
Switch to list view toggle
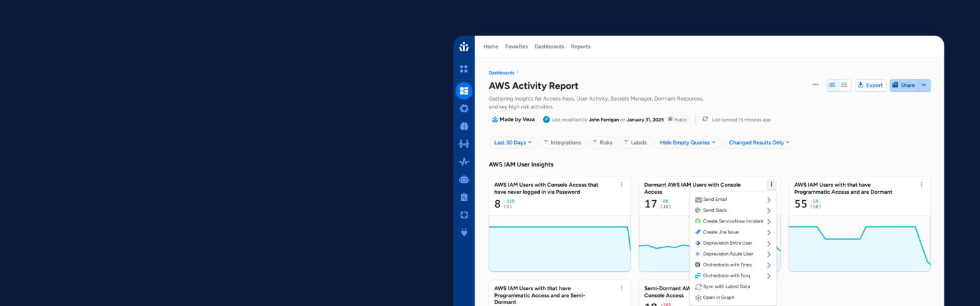pos(845,85)
